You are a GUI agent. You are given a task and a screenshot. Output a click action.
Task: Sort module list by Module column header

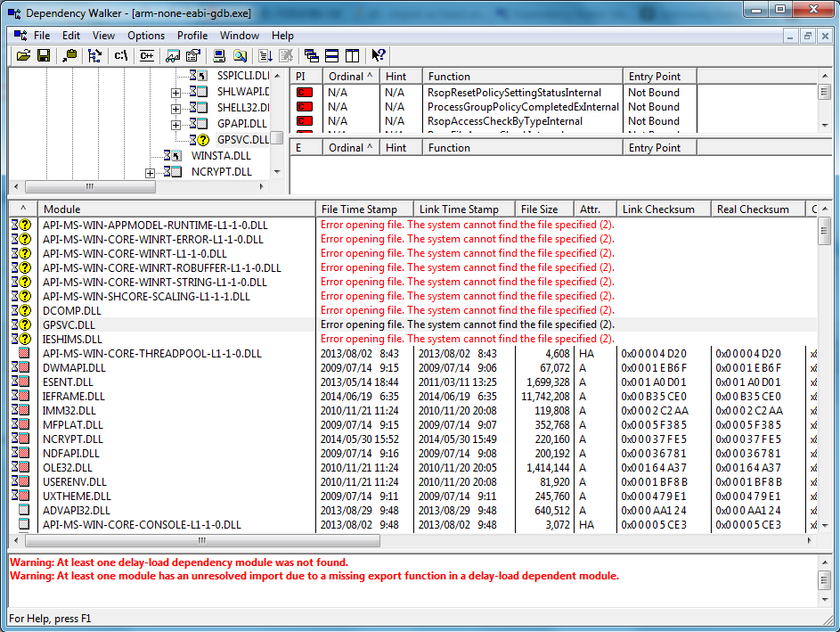(176, 209)
